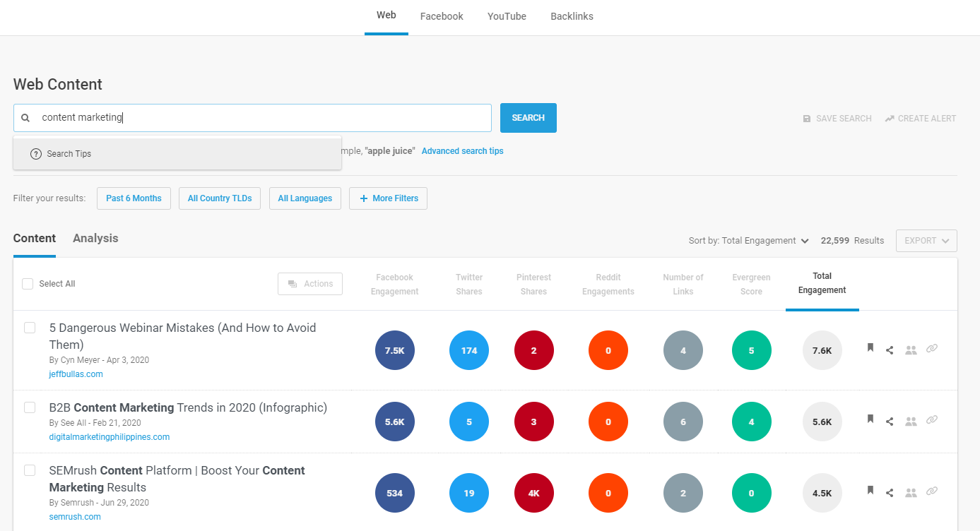View sharers icon for SEMrush article
Screen dimensions: 980x531
911,493
